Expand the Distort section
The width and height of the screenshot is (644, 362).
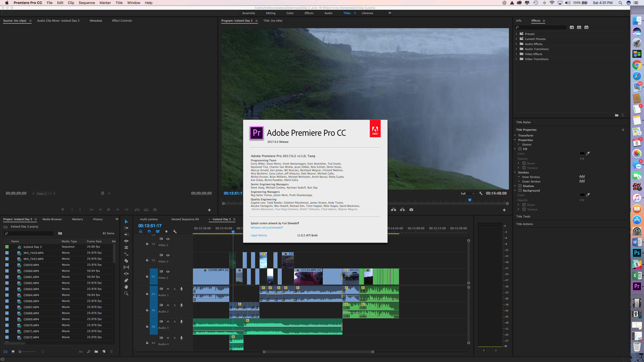click(518, 144)
